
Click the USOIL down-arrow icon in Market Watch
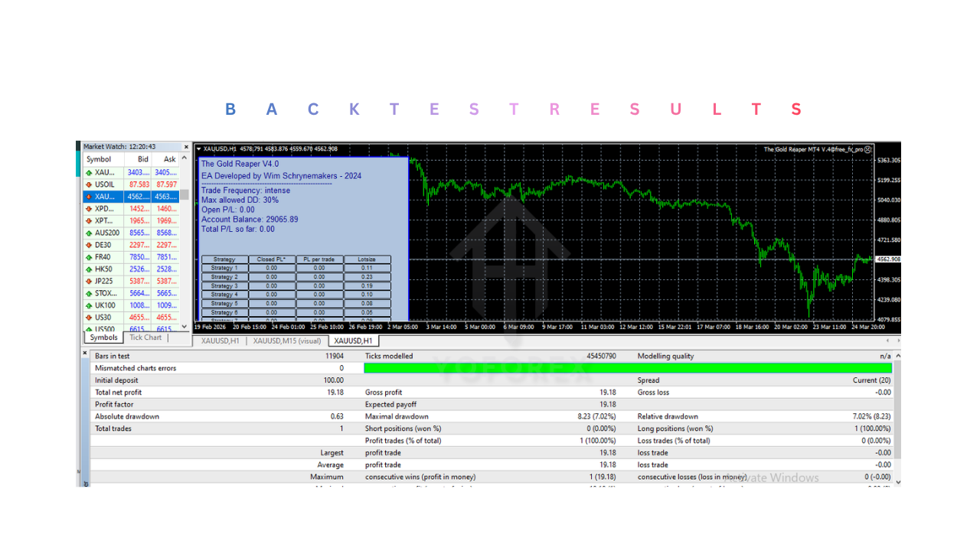[89, 184]
